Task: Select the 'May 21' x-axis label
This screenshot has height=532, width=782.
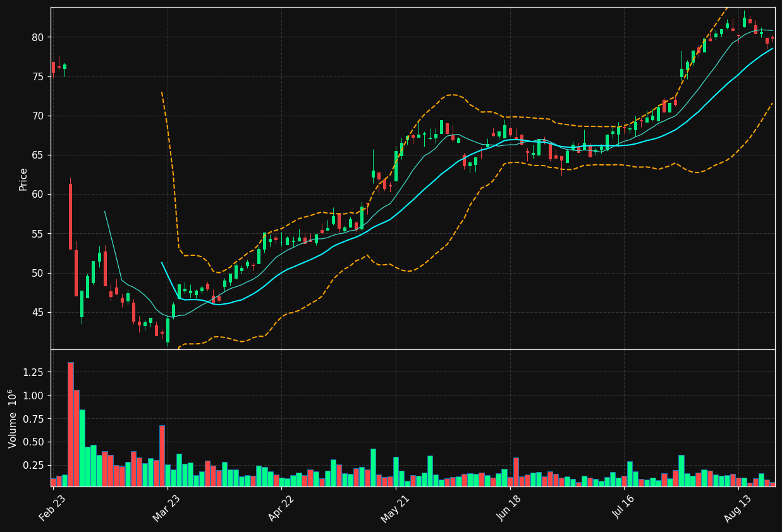Action: [x=396, y=507]
